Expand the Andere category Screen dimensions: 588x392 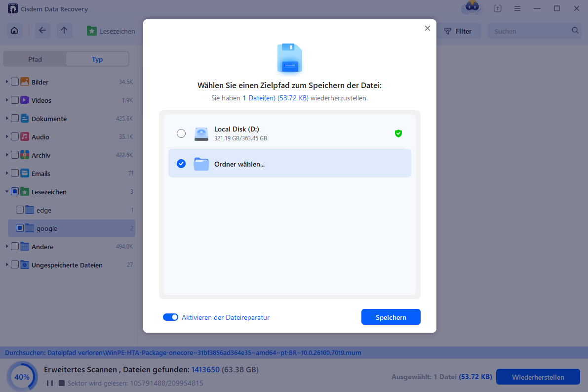tap(6, 246)
